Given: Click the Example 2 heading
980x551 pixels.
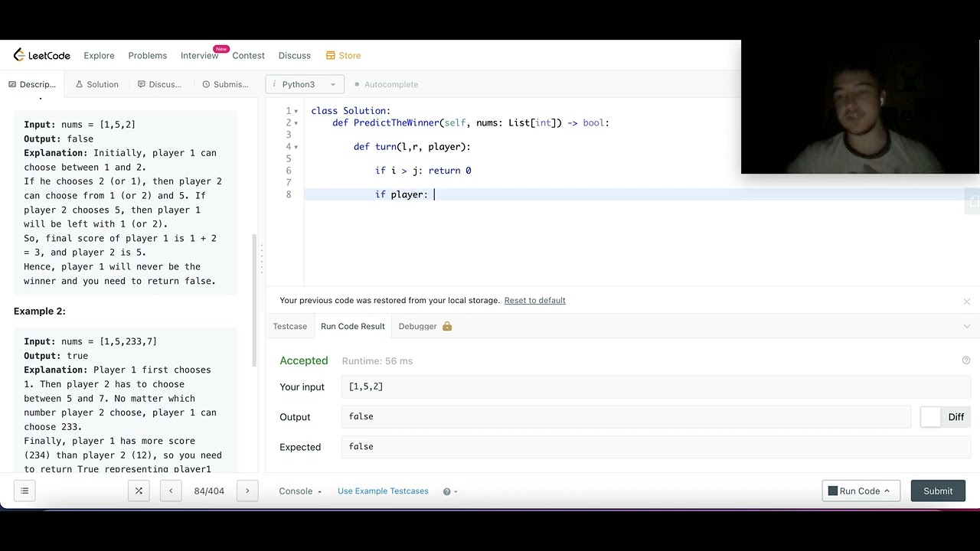Looking at the screenshot, I should (40, 311).
